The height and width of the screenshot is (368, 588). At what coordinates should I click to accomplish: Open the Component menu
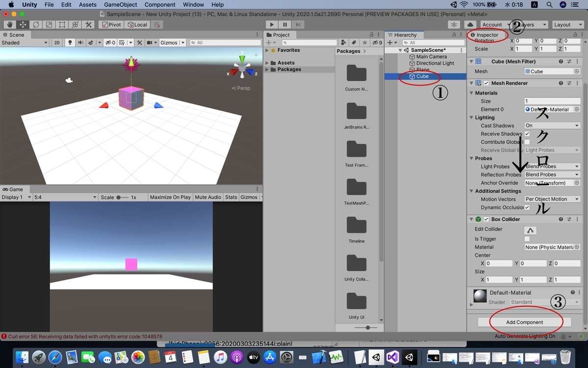point(160,4)
